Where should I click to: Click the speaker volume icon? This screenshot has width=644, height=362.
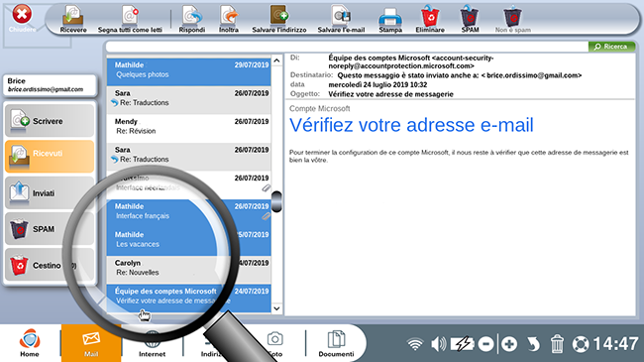click(x=439, y=344)
